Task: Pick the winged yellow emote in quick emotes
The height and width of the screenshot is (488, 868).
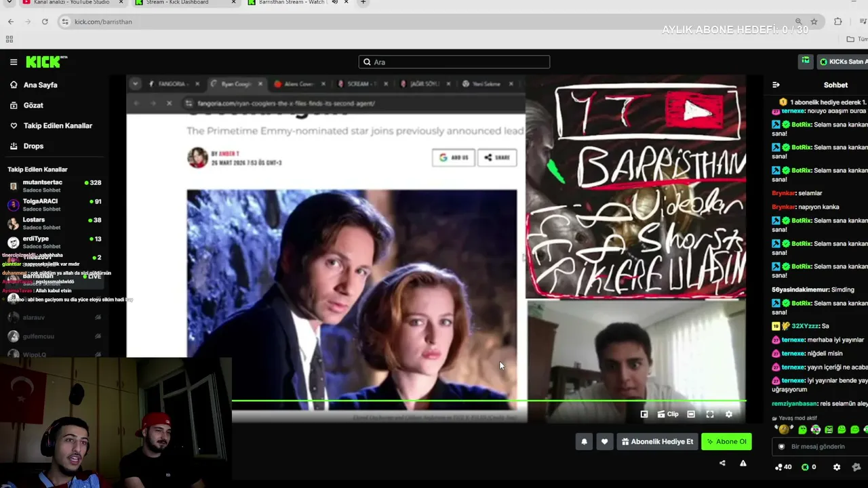Action: tap(784, 430)
